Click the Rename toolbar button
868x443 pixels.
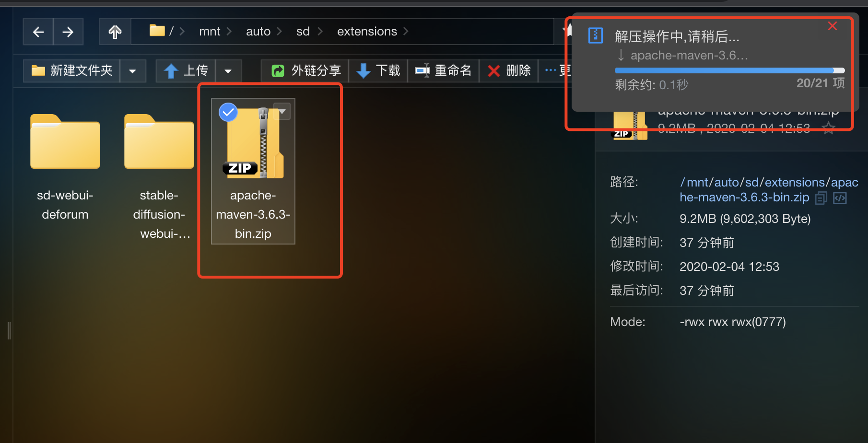tap(443, 71)
